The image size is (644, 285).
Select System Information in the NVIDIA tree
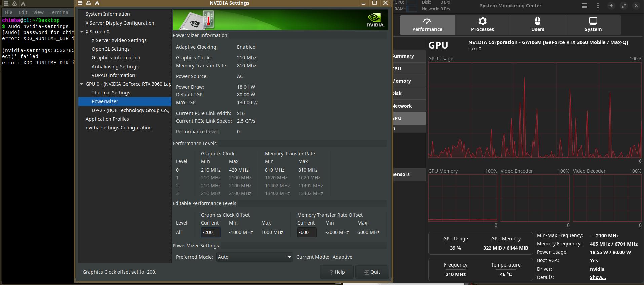(108, 14)
